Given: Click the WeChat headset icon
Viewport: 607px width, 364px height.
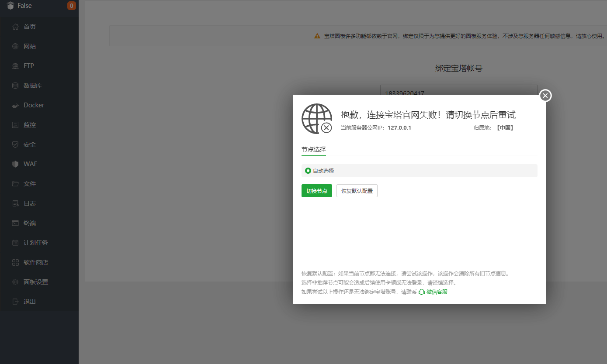Looking at the screenshot, I should pyautogui.click(x=422, y=292).
